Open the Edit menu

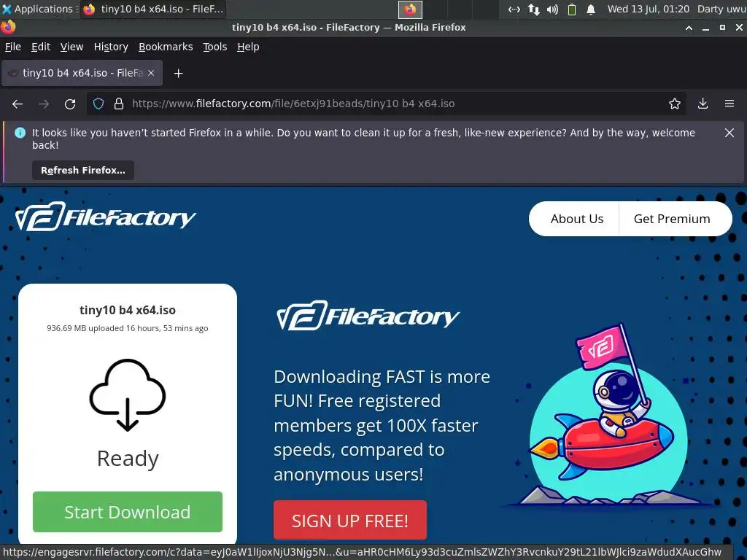41,47
